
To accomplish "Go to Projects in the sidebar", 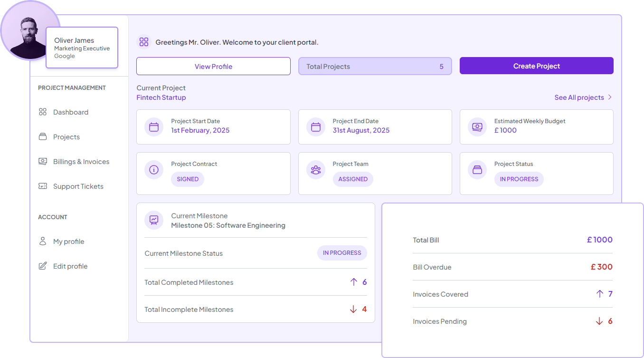I will point(66,137).
